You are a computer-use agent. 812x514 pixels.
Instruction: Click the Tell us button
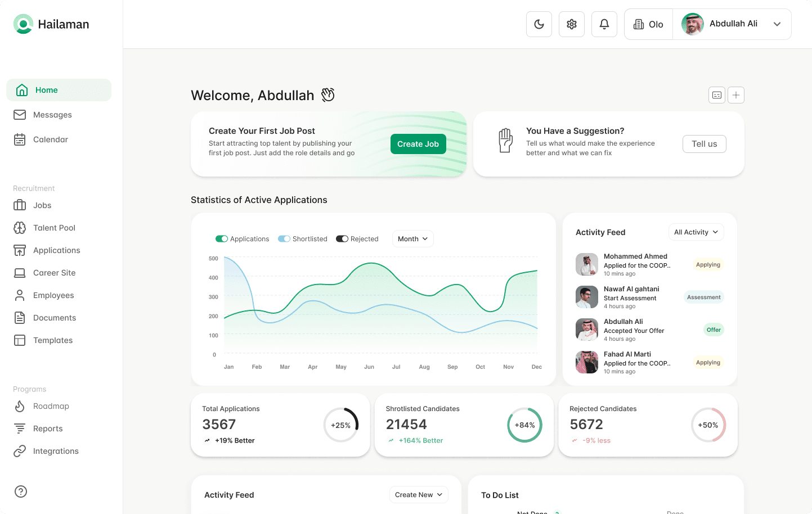[x=705, y=144]
